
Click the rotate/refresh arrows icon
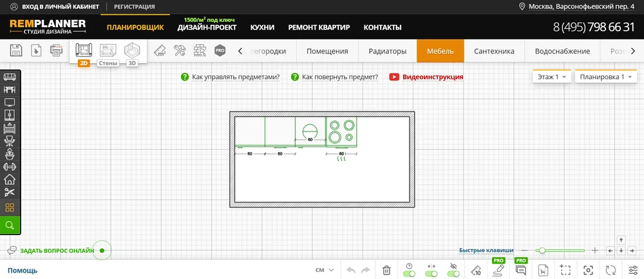pyautogui.click(x=611, y=270)
